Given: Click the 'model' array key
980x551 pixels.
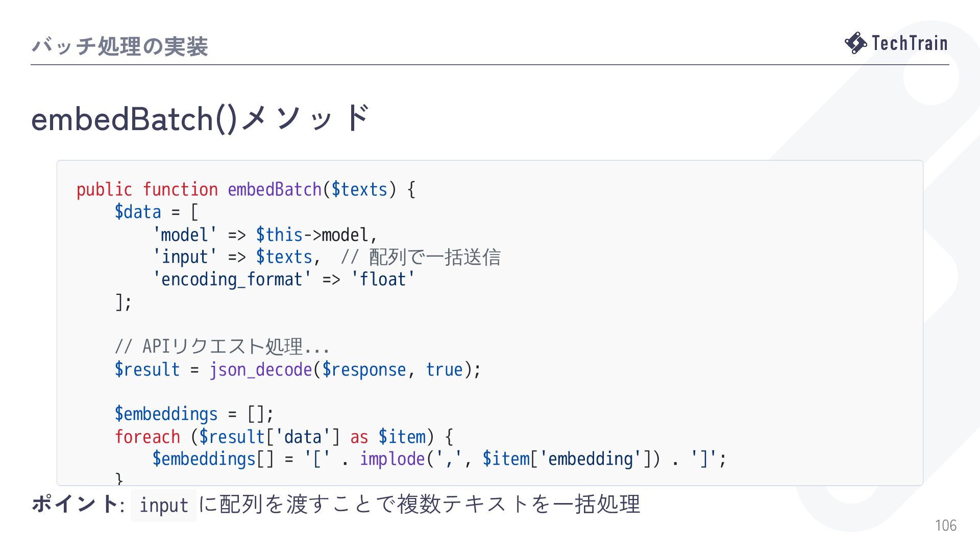Looking at the screenshot, I should click(185, 235).
